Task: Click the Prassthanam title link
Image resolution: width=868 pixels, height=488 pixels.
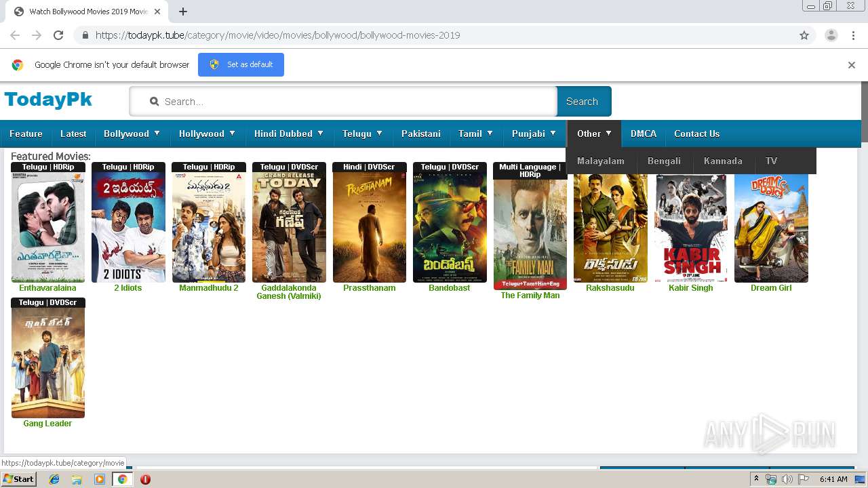Action: (369, 288)
